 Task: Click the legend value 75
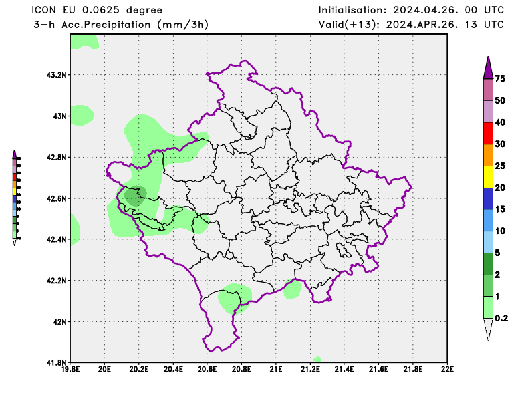[x=500, y=78]
